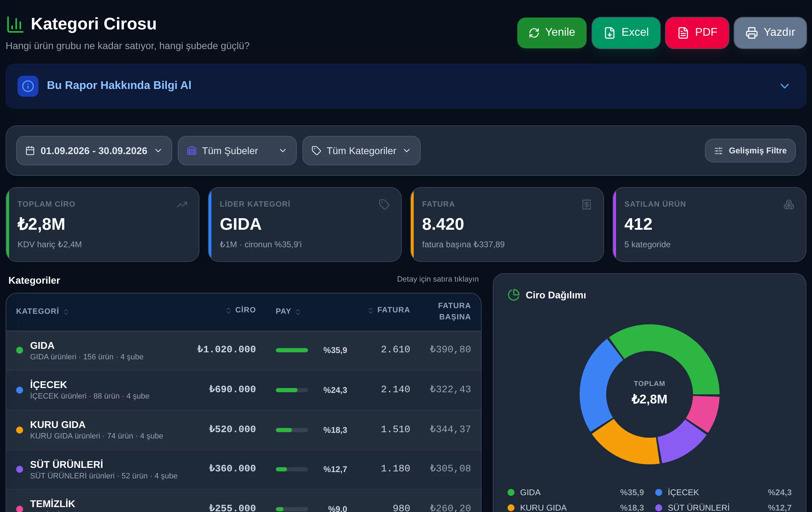The image size is (812, 512).
Task: Click the Bu Rapor Hakkında Bilgi Al title
Action: click(119, 85)
